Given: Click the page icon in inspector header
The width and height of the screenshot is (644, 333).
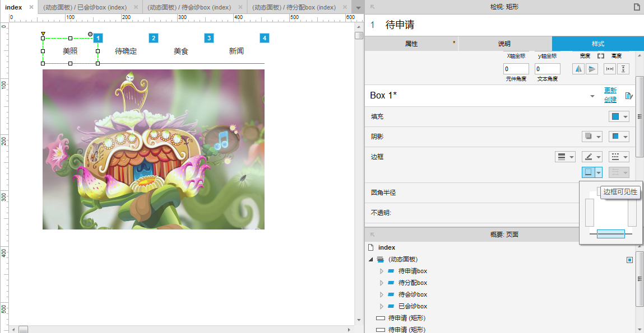Looking at the screenshot, I should tap(637, 7).
